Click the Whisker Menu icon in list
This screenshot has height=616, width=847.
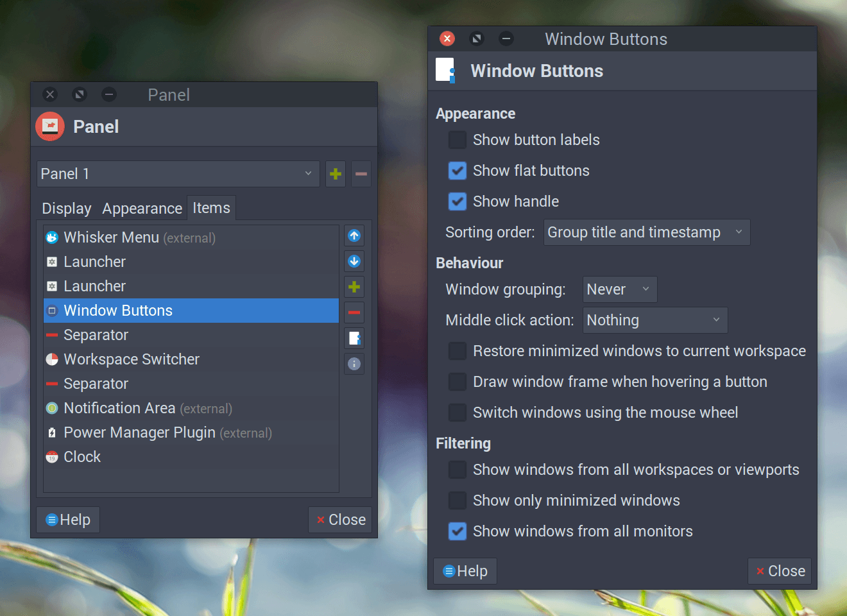[x=52, y=237]
